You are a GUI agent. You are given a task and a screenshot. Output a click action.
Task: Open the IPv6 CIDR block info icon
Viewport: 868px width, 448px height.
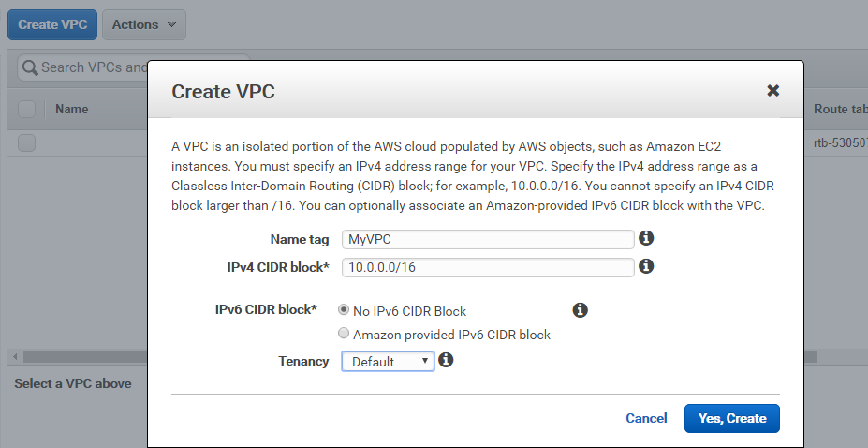point(580,310)
